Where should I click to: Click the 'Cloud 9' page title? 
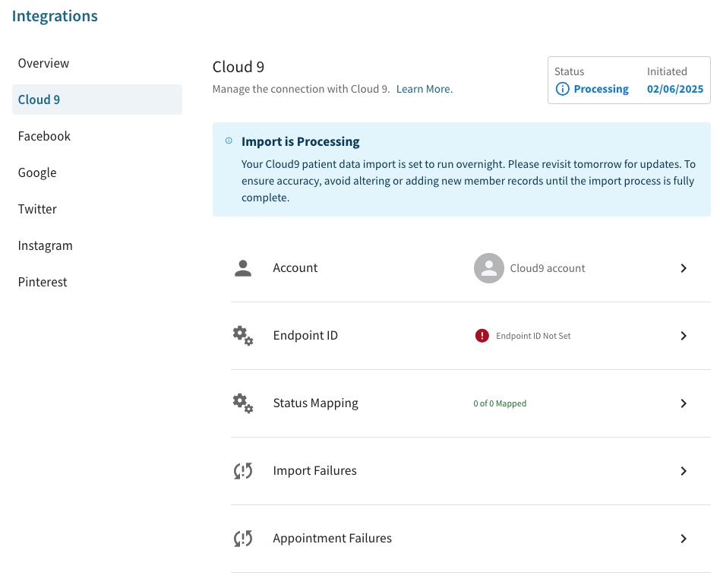(238, 67)
